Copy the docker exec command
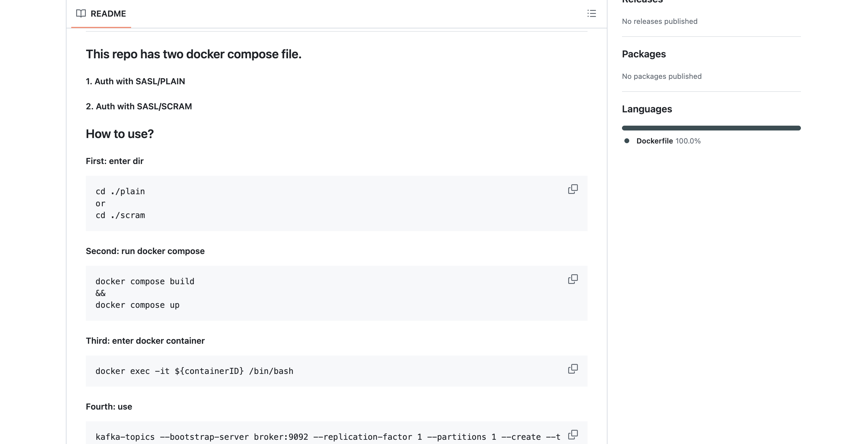This screenshot has height=444, width=868. [573, 368]
